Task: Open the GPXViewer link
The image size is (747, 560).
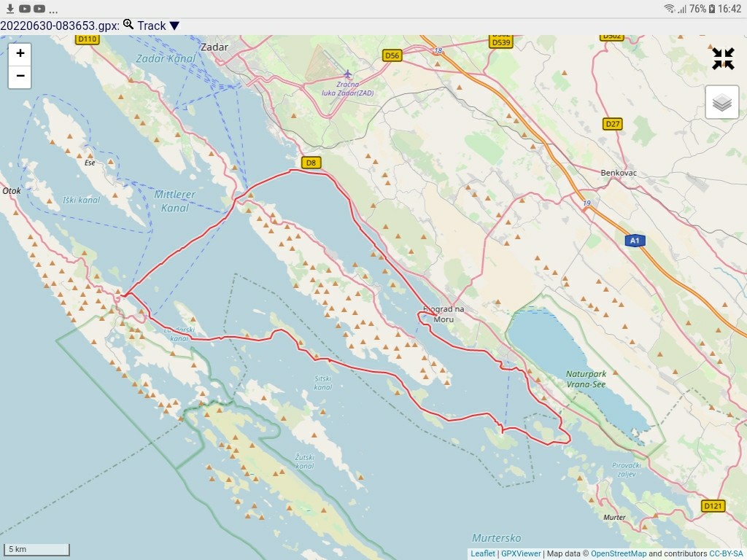Action: (x=521, y=553)
